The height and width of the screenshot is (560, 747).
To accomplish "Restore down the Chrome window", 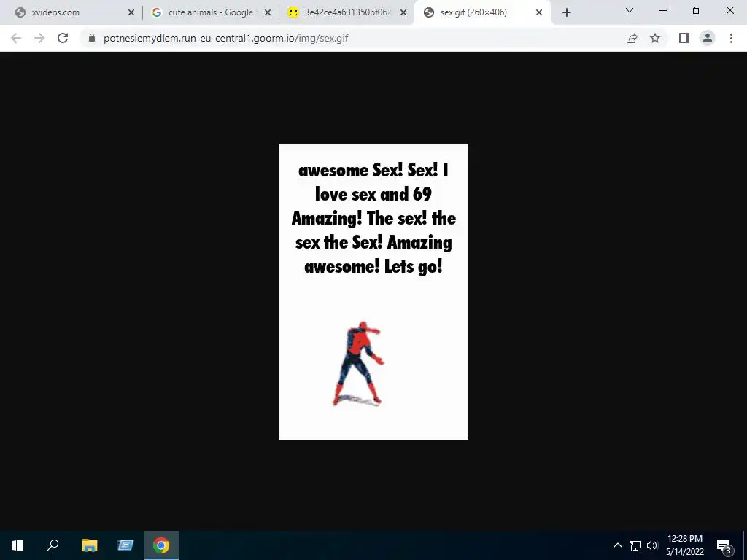I will (x=697, y=10).
